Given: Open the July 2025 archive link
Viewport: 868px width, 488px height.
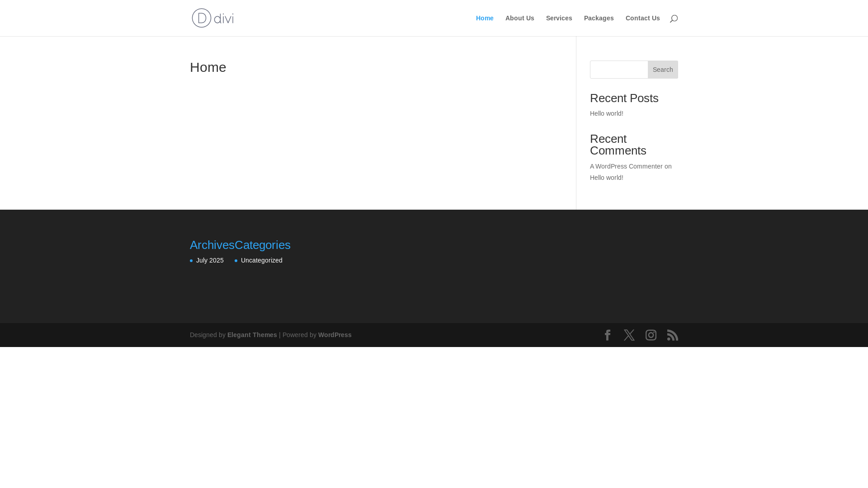Looking at the screenshot, I should coord(210,260).
